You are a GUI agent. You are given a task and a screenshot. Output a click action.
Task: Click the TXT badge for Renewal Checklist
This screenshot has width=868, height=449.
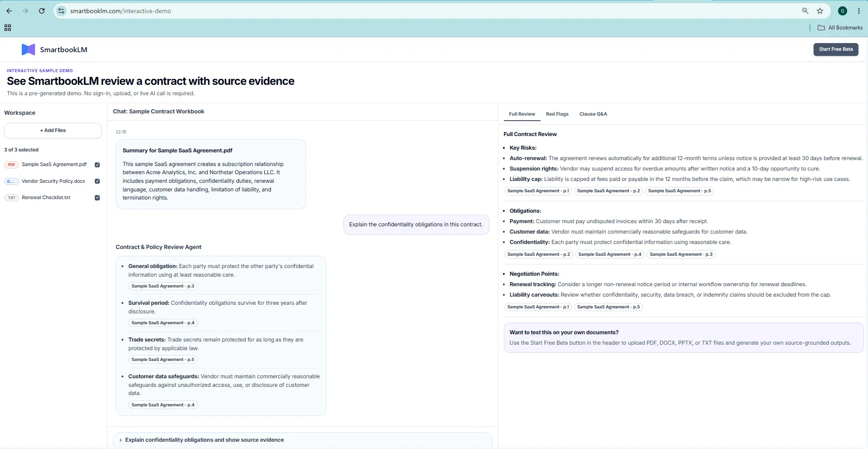click(x=11, y=197)
